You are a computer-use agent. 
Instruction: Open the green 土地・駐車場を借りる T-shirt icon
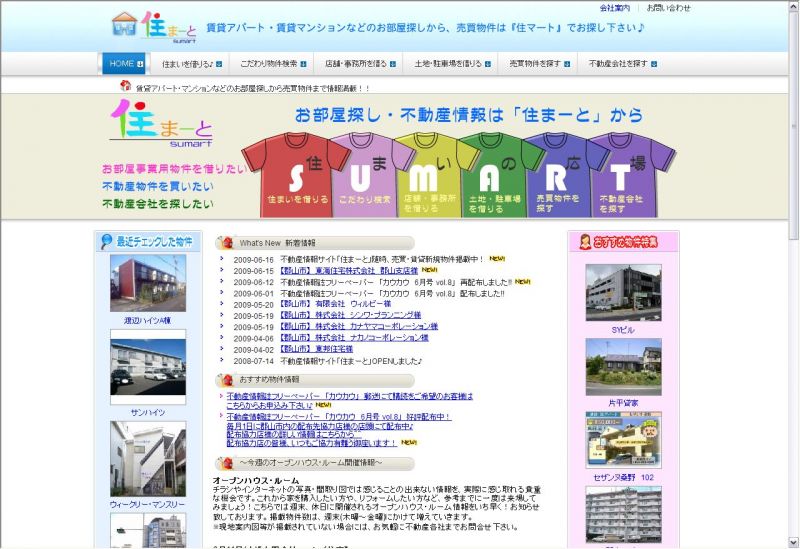pyautogui.click(x=489, y=175)
